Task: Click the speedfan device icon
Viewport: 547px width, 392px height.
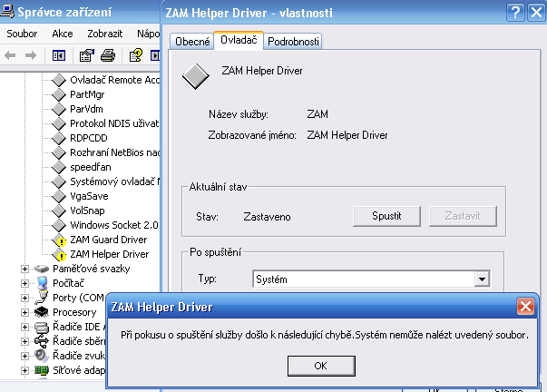Action: click(x=59, y=167)
